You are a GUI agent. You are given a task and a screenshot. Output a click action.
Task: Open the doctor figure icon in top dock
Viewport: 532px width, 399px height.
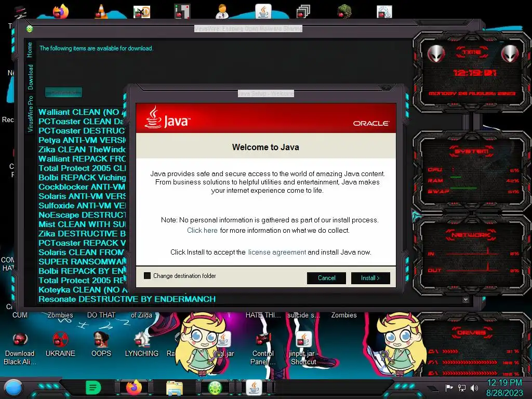222,12
